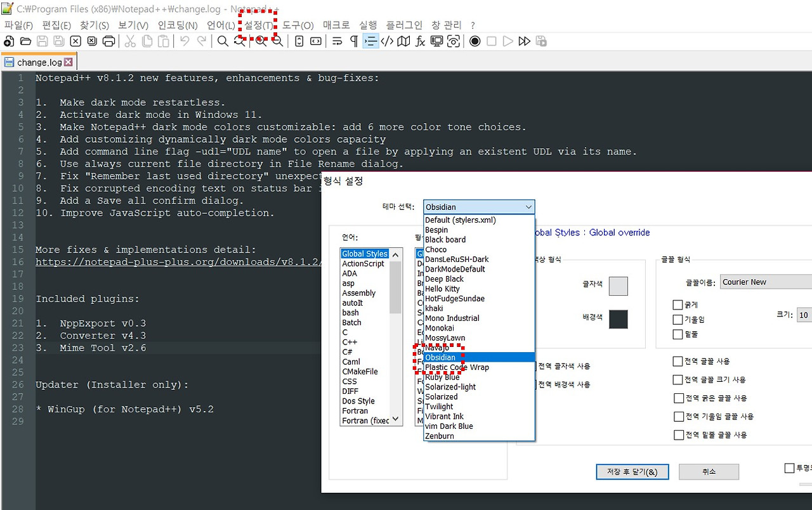The width and height of the screenshot is (812, 510).
Task: Check 전역 굵은 글꼴 사용 option
Action: coord(679,398)
